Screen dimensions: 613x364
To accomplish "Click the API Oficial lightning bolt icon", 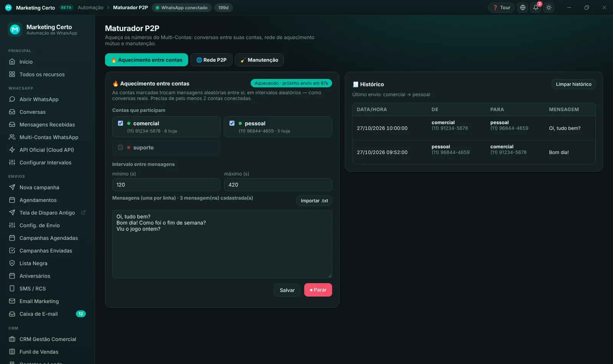I will 12,150.
